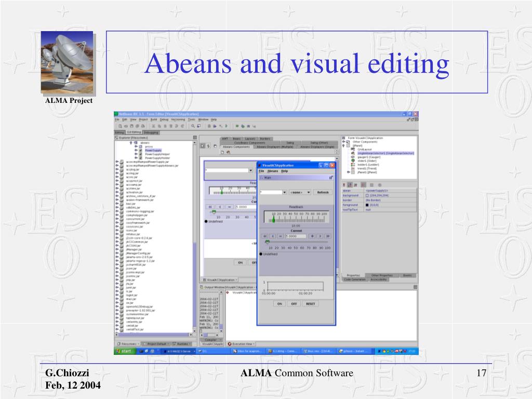Click the Cut scissors toolbar icon
Image resolution: width=532 pixels, height=399 pixels.
pos(153,126)
